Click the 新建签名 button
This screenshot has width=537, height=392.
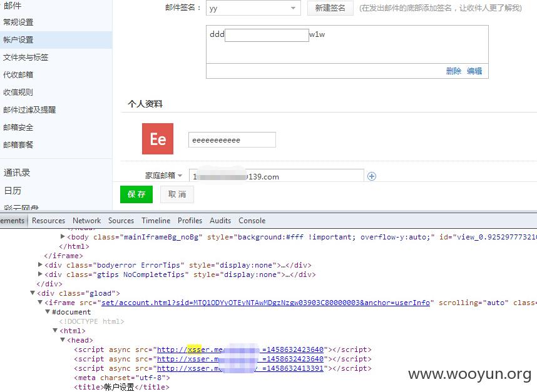tap(330, 8)
